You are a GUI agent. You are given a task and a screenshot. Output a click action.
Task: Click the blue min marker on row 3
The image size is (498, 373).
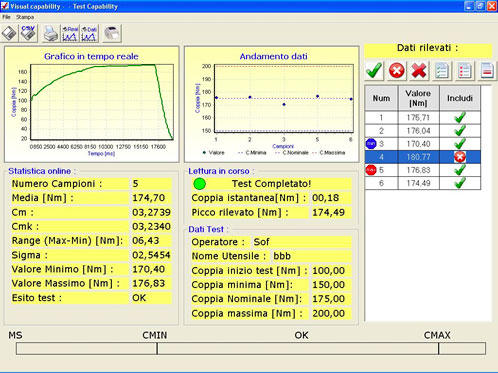click(371, 144)
